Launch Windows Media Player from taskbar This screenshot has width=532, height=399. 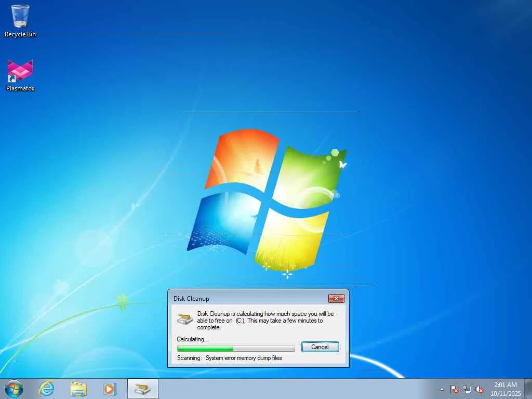pos(110,389)
